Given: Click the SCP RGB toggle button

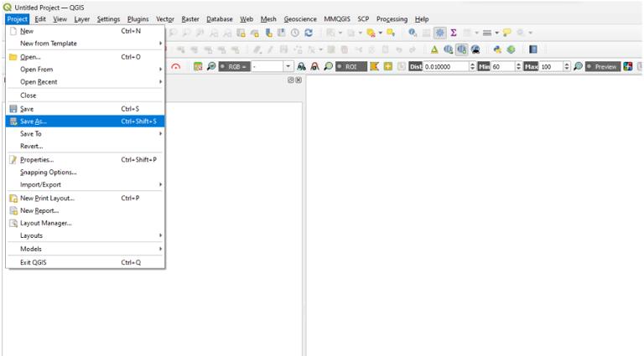Looking at the screenshot, I should pos(234,66).
